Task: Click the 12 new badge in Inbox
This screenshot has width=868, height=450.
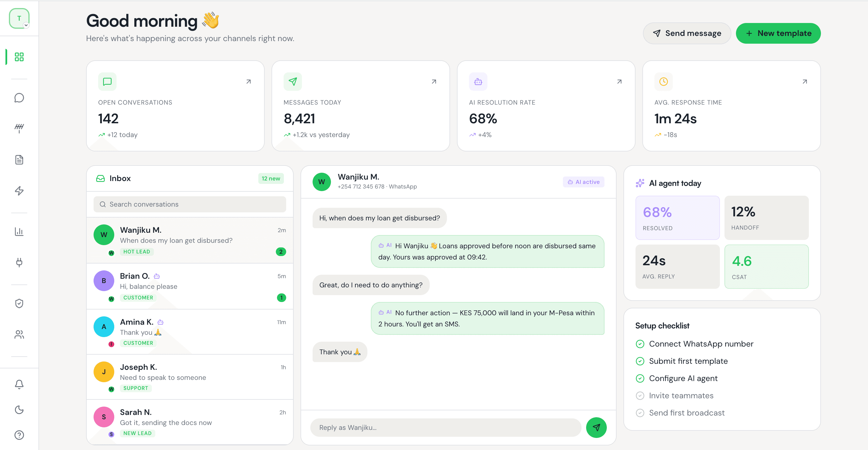Action: pyautogui.click(x=271, y=178)
